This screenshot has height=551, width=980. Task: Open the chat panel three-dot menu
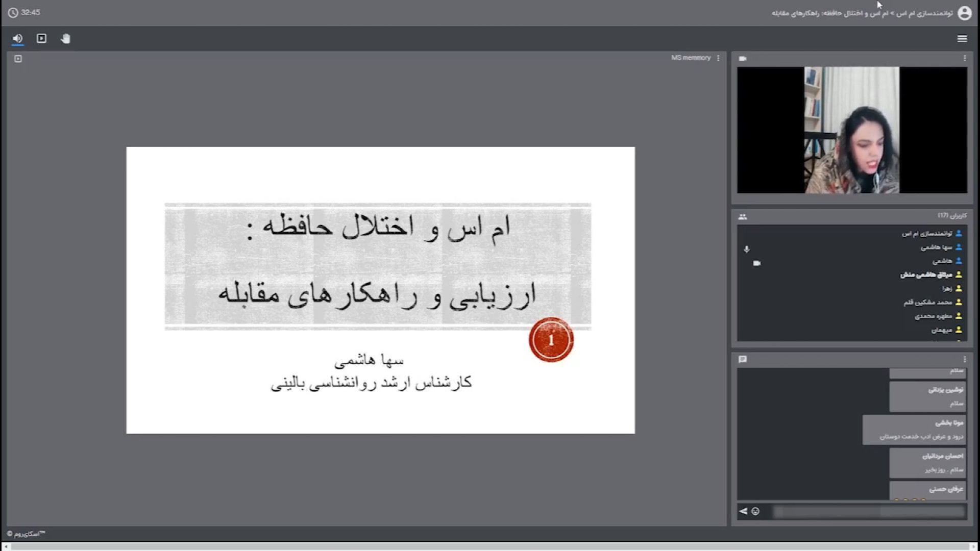tap(964, 360)
